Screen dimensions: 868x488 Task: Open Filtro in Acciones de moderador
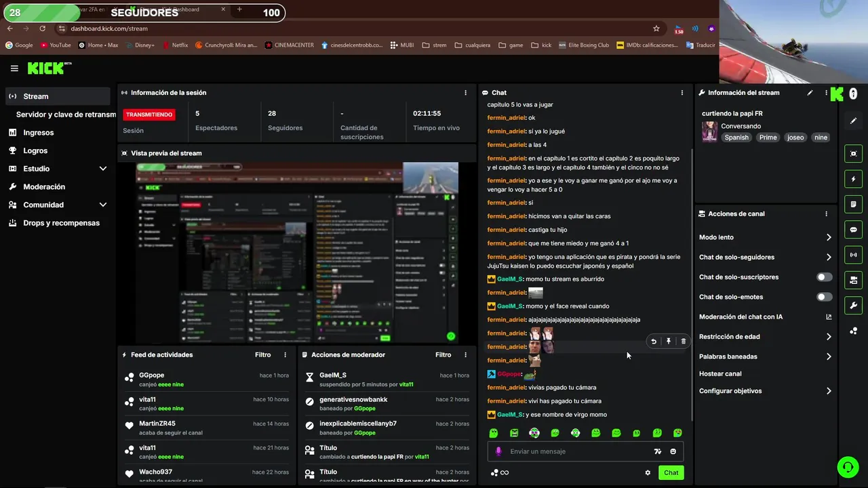tap(443, 354)
